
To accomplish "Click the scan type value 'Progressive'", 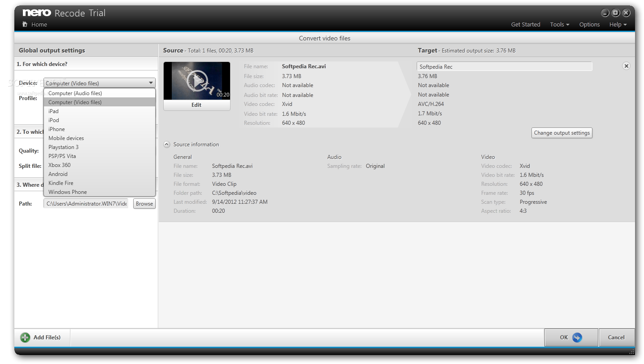I will point(533,202).
